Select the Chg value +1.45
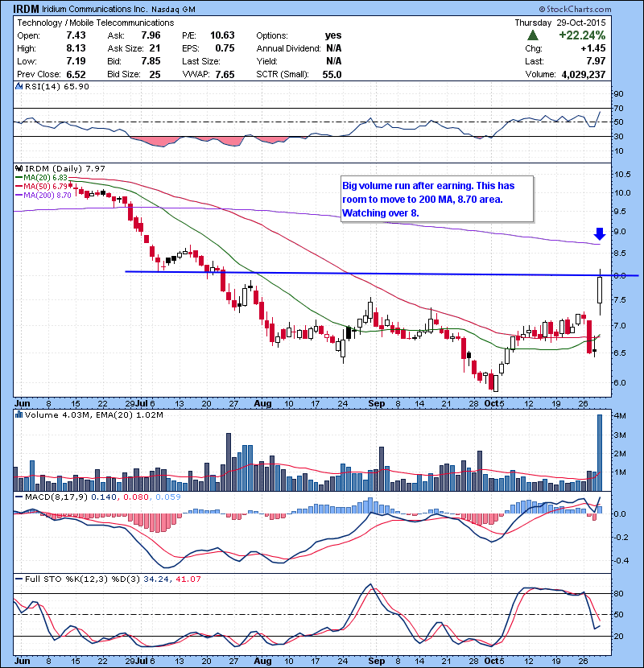This screenshot has width=644, height=668. [x=592, y=48]
